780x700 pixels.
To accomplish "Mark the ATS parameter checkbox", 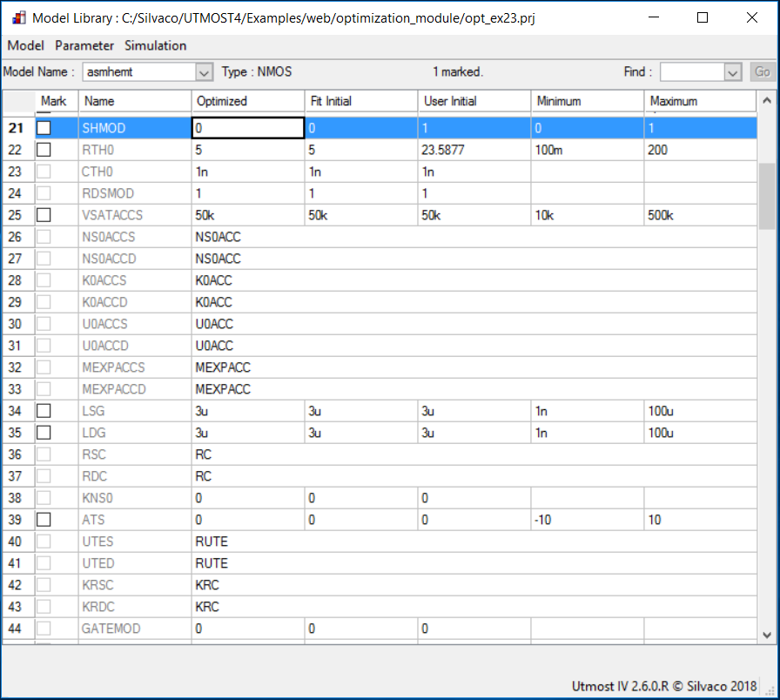I will [44, 520].
